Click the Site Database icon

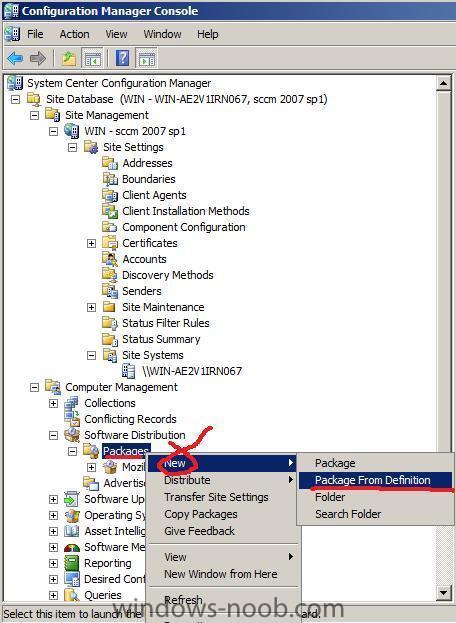(x=34, y=99)
